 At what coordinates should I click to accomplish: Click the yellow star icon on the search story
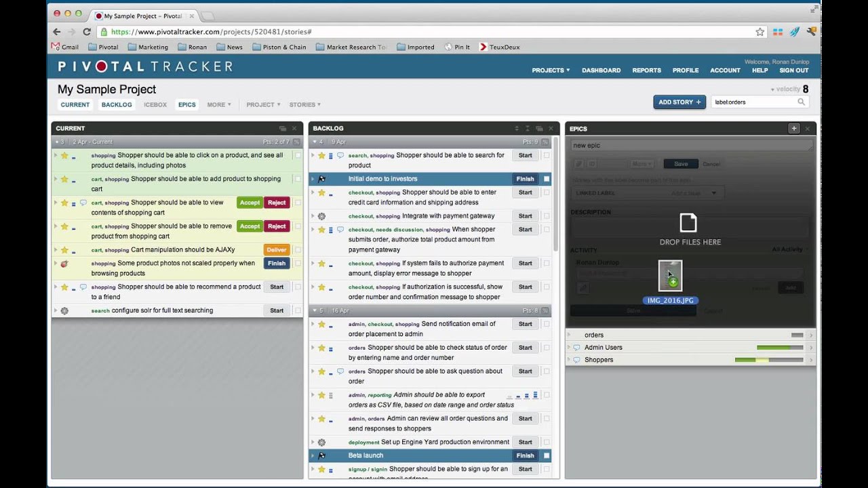[321, 155]
